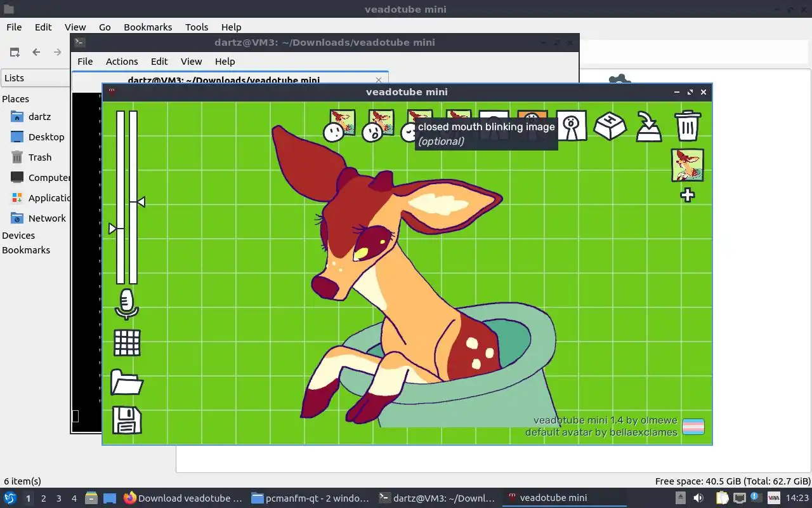Open system volume tray icon
This screenshot has height=508, width=812.
point(698,498)
